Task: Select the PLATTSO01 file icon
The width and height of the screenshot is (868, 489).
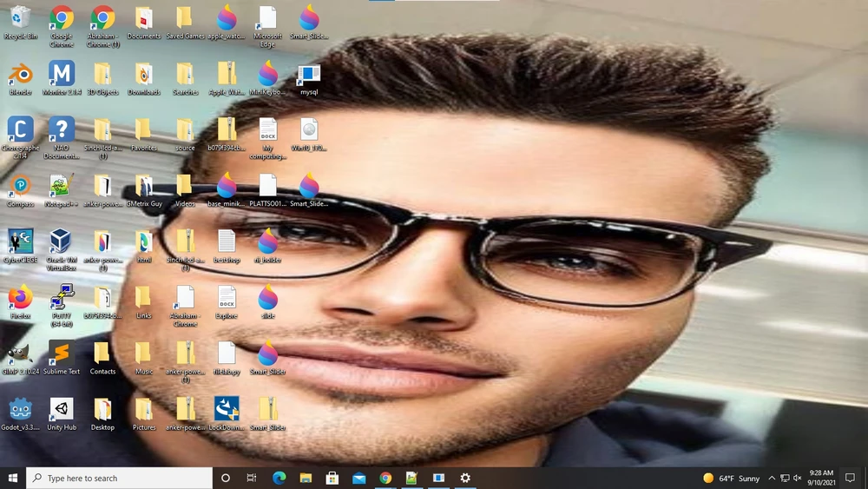Action: click(267, 190)
